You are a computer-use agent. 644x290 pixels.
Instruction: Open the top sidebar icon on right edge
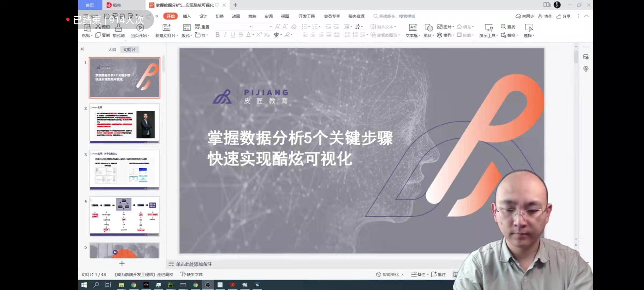(586, 57)
